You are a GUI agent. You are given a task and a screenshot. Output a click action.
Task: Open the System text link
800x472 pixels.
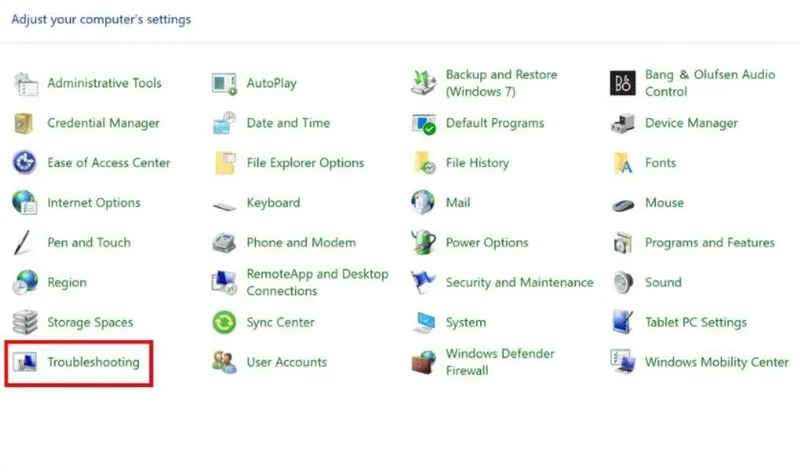466,322
